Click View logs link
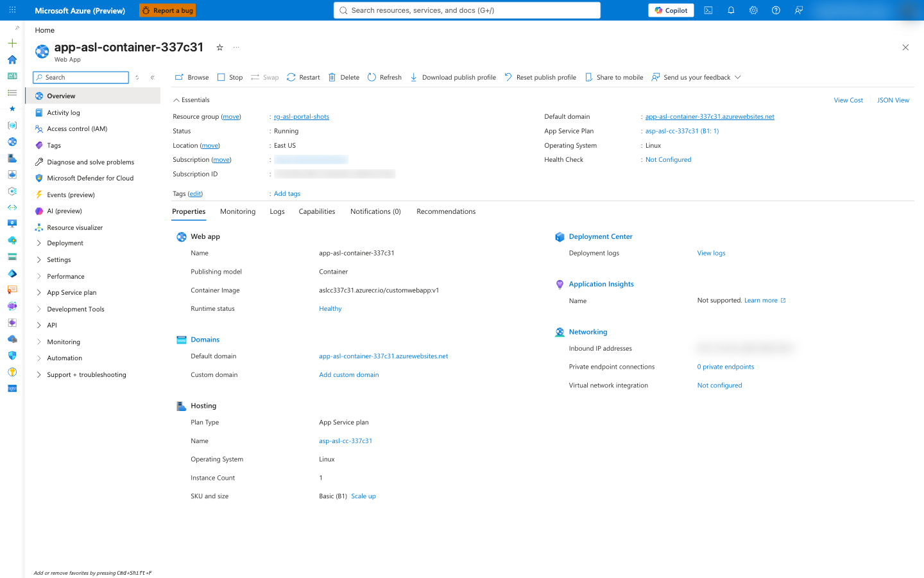 [711, 254]
